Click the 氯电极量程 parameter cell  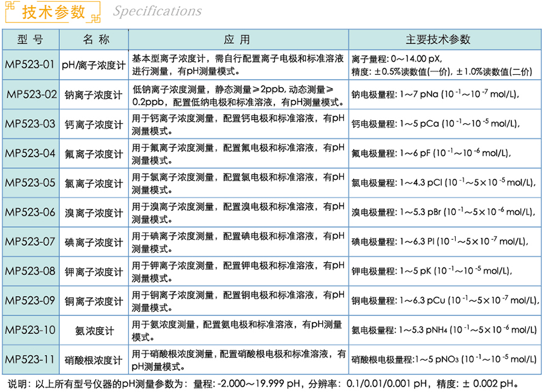tap(444, 182)
